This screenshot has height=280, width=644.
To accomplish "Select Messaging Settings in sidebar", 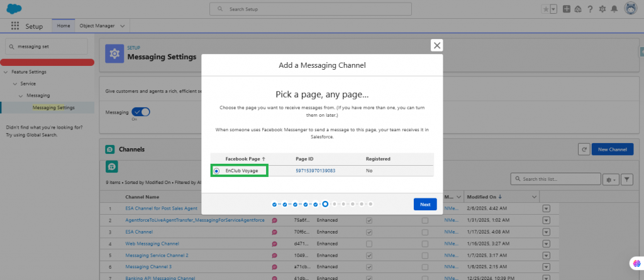I will click(x=53, y=107).
